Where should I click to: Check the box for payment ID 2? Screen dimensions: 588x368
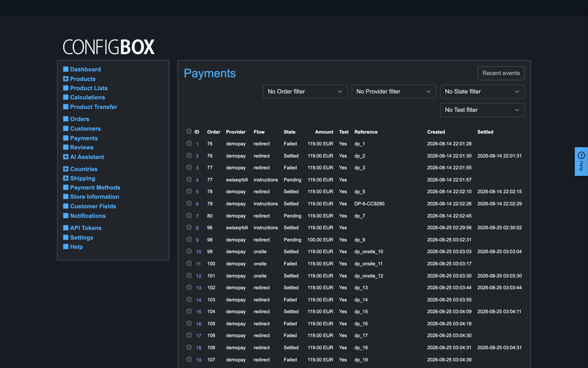(x=189, y=155)
